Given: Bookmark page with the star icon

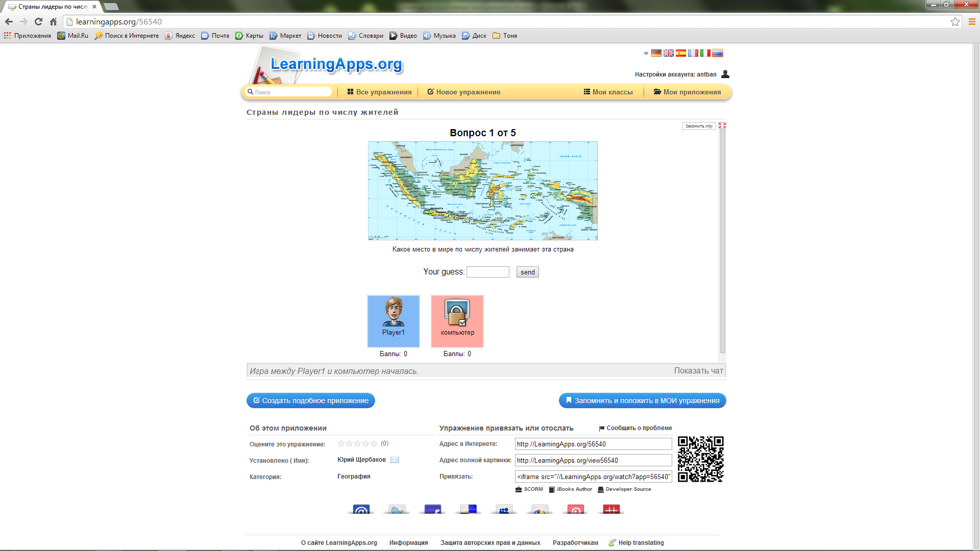Looking at the screenshot, I should pyautogui.click(x=955, y=21).
